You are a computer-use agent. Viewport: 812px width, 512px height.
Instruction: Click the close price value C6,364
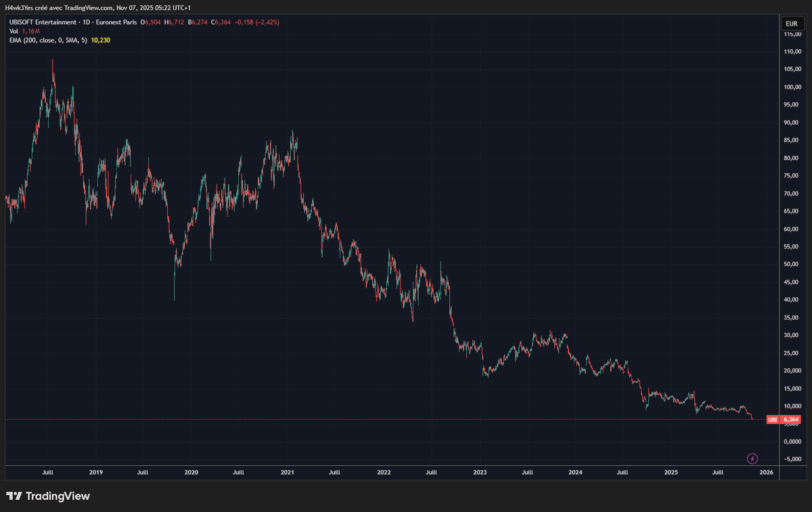pyautogui.click(x=221, y=22)
